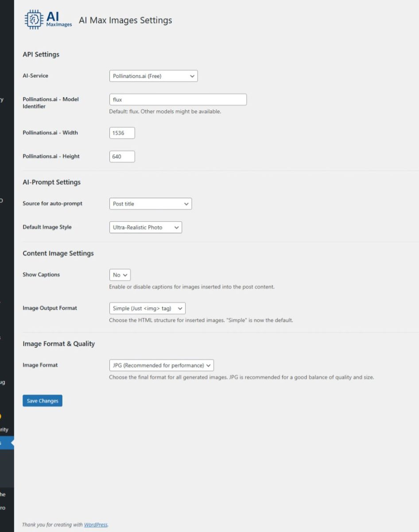The height and width of the screenshot is (532, 419).
Task: Click the chevron arrow on Image Output Format select
Action: 180,309
